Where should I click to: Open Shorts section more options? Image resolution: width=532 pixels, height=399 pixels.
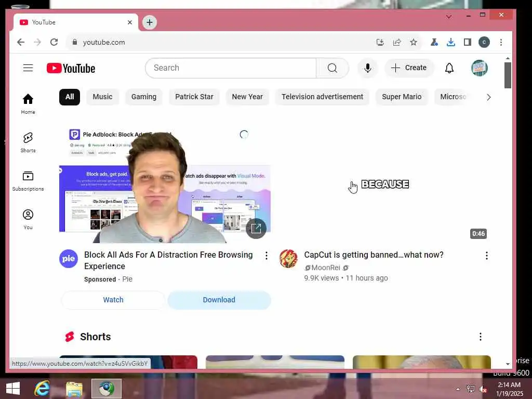point(481,337)
